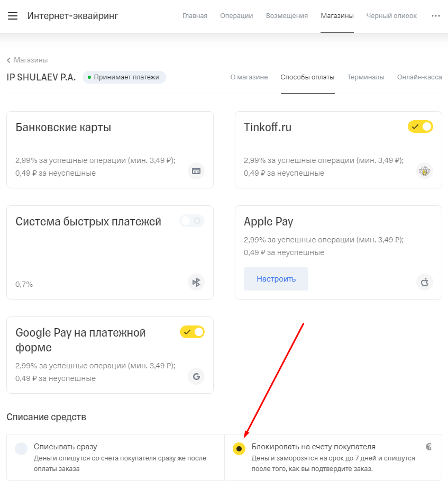Click the Apple Pay card heading
Viewport: 448px width, 489px height.
[x=268, y=221]
